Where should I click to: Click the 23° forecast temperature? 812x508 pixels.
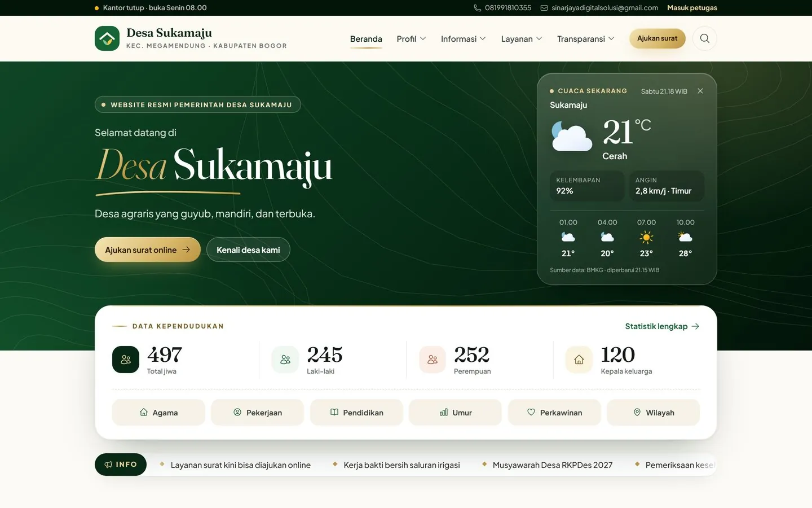pyautogui.click(x=646, y=253)
